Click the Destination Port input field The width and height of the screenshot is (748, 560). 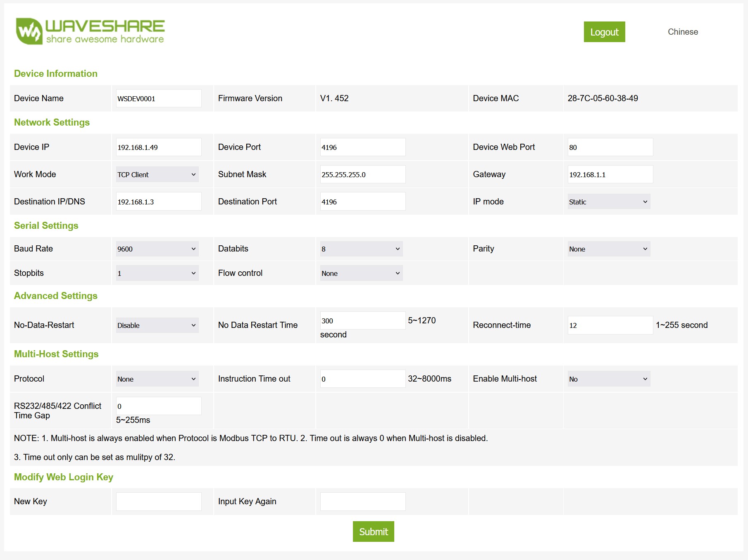click(x=362, y=201)
